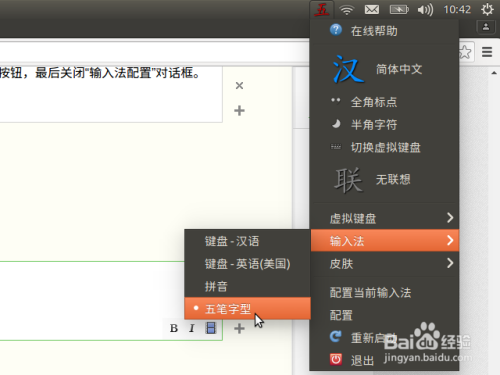Click the blue 汉 character icon
This screenshot has height=375, width=500.
pos(347,69)
